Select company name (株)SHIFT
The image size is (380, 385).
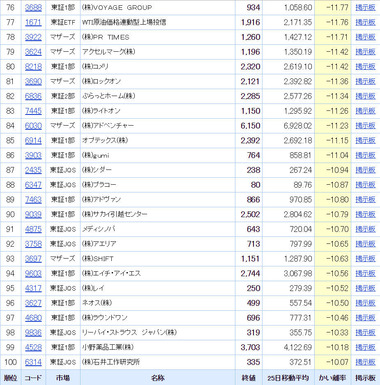(x=98, y=258)
